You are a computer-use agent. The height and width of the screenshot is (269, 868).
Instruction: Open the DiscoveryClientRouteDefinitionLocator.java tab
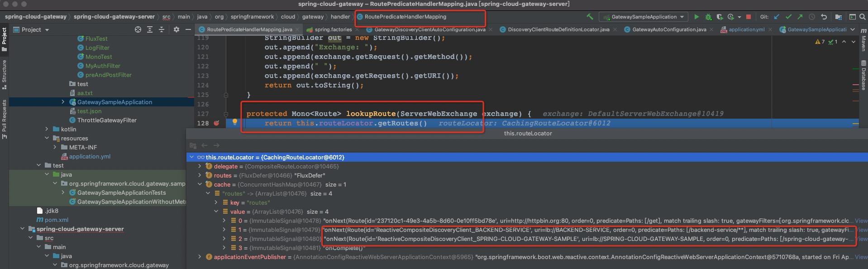point(558,29)
